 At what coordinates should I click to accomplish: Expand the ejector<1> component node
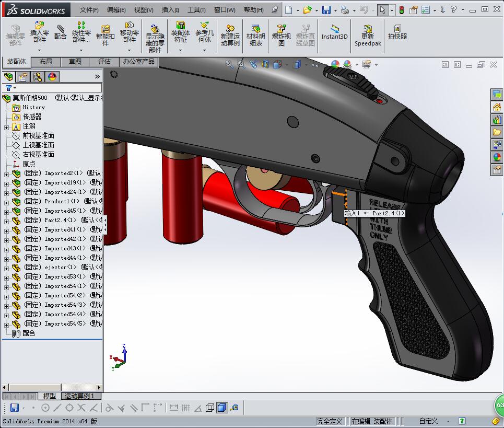pos(6,269)
